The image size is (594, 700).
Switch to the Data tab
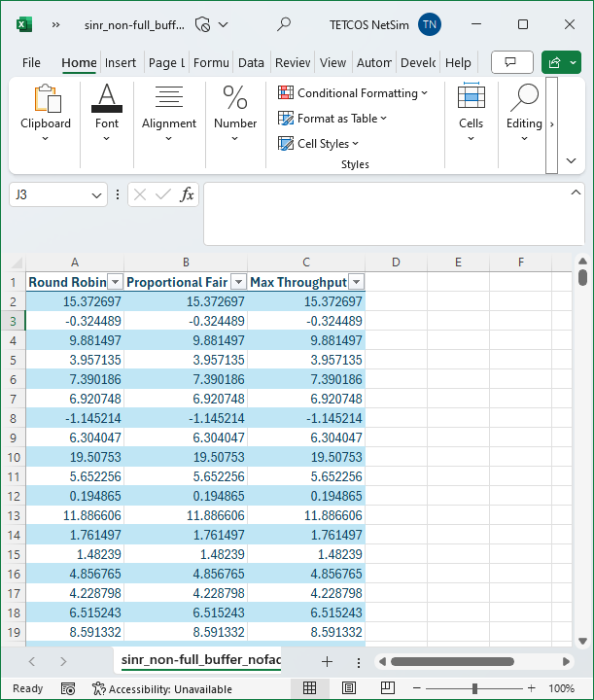(x=251, y=63)
